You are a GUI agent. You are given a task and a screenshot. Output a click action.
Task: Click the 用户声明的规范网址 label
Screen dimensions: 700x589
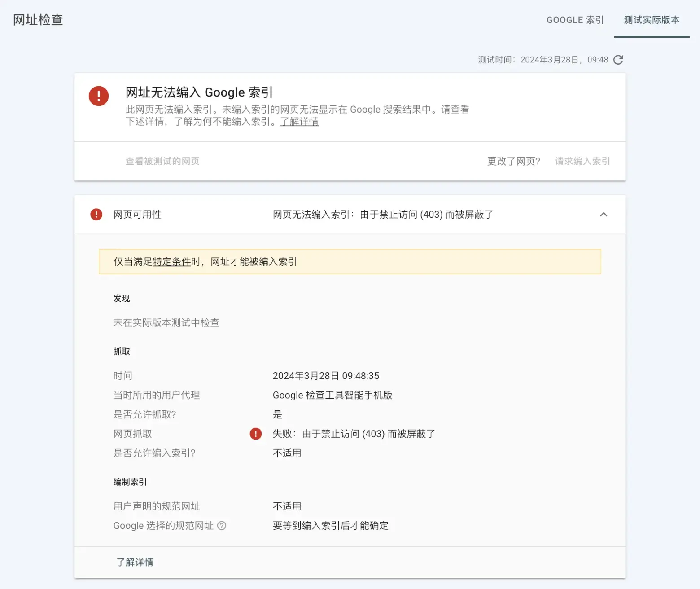coord(157,506)
